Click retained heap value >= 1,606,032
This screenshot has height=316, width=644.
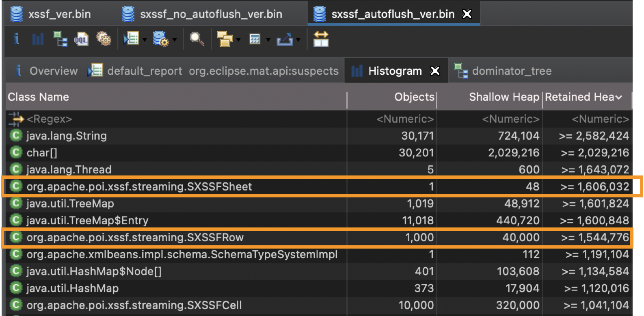[594, 186]
